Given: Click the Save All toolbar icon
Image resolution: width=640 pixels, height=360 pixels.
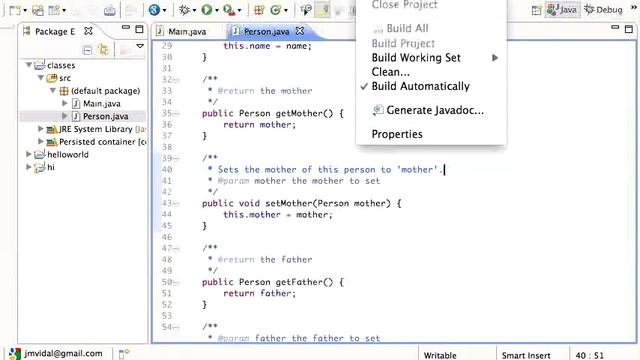Looking at the screenshot, I should [38, 10].
